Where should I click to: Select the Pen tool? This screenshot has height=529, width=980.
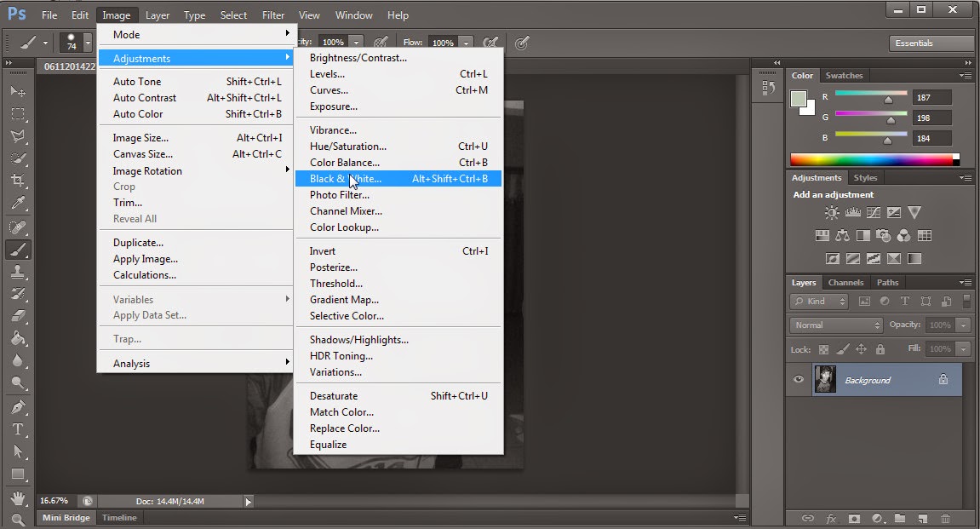point(18,407)
